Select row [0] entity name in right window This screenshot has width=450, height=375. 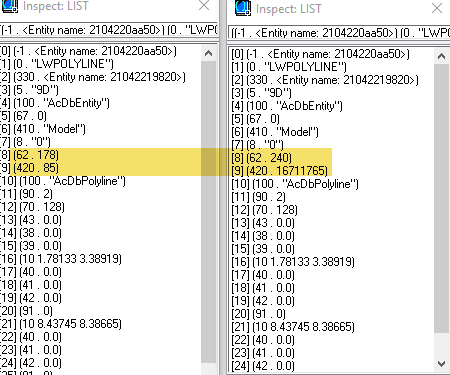[x=320, y=54]
